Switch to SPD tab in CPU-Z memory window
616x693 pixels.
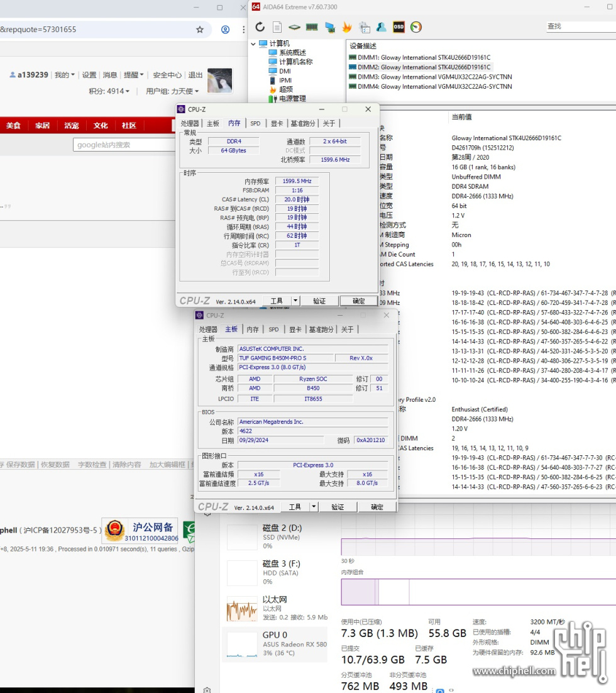click(255, 123)
